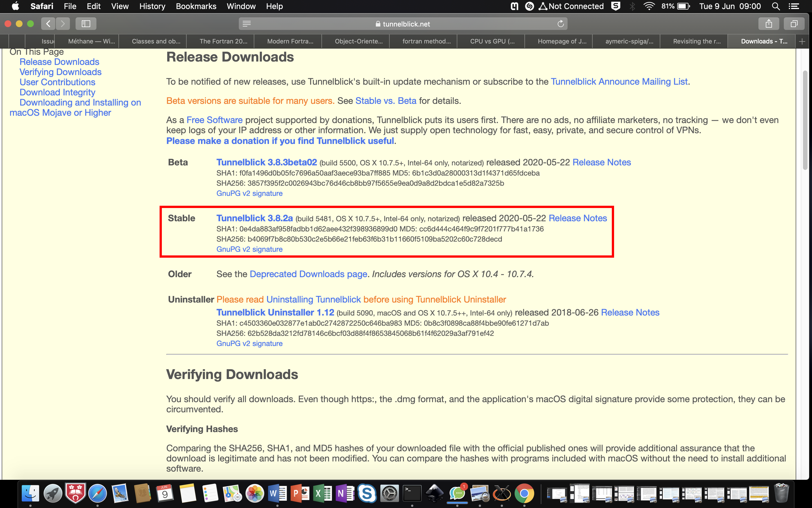Image resolution: width=812 pixels, height=508 pixels.
Task: Click the Wi-Fi status icon
Action: click(x=649, y=6)
